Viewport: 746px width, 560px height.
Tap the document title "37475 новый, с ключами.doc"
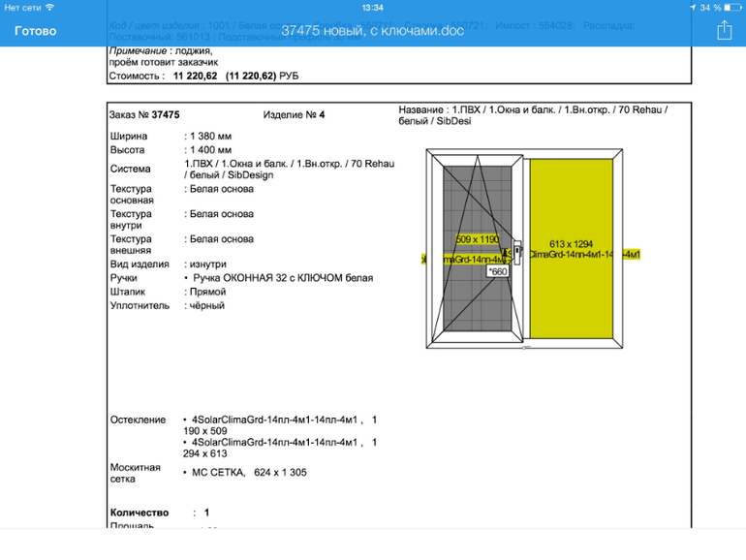point(372,31)
